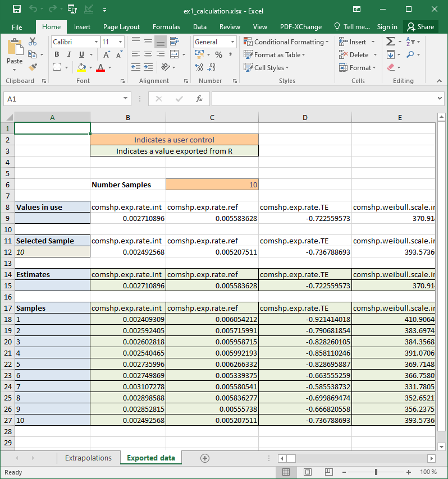Click the Undo arrow icon

33,9
